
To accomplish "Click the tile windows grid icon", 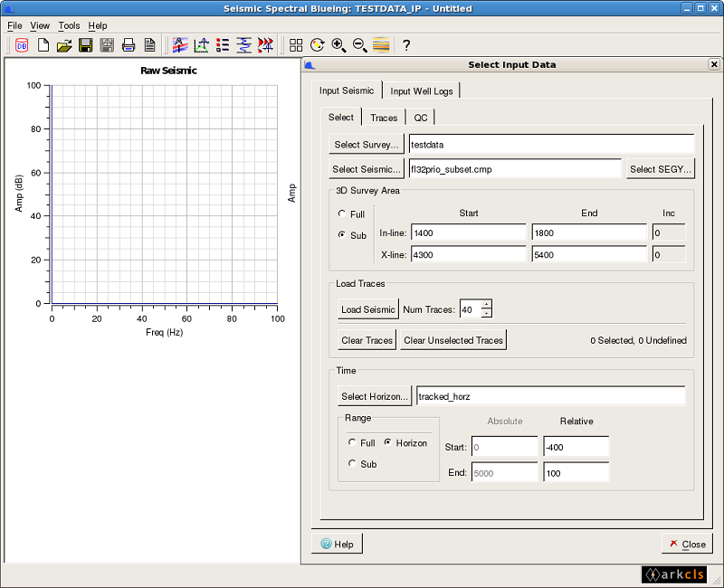I will [x=297, y=45].
